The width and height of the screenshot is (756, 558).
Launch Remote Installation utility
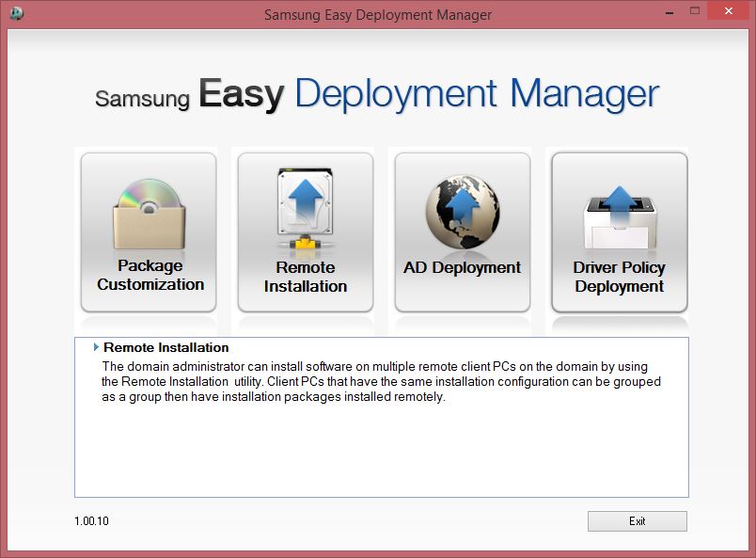[x=305, y=231]
